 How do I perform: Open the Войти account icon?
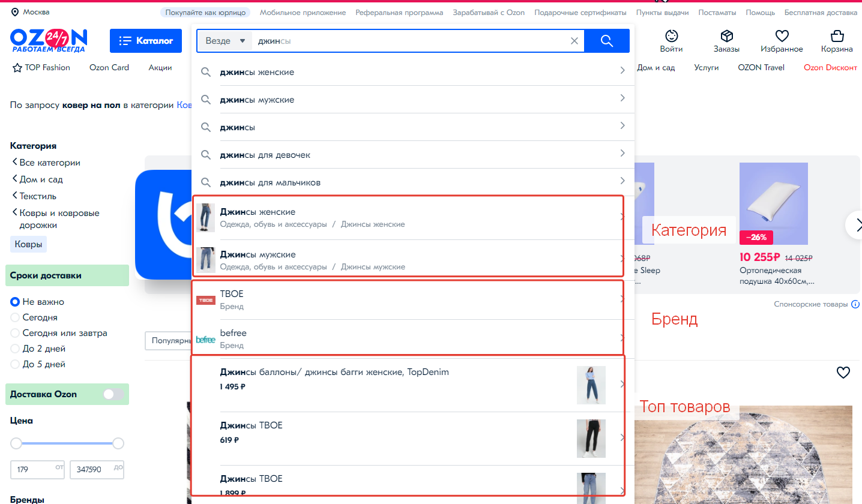click(x=671, y=35)
